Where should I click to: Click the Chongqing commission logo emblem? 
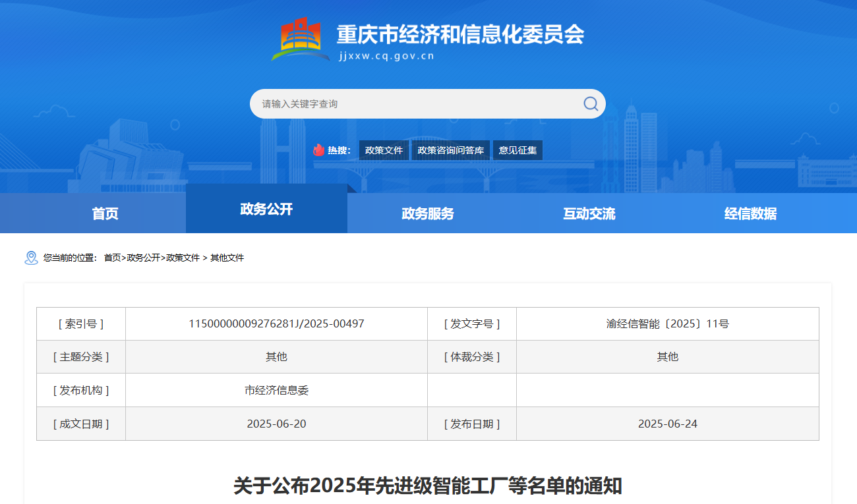301,39
